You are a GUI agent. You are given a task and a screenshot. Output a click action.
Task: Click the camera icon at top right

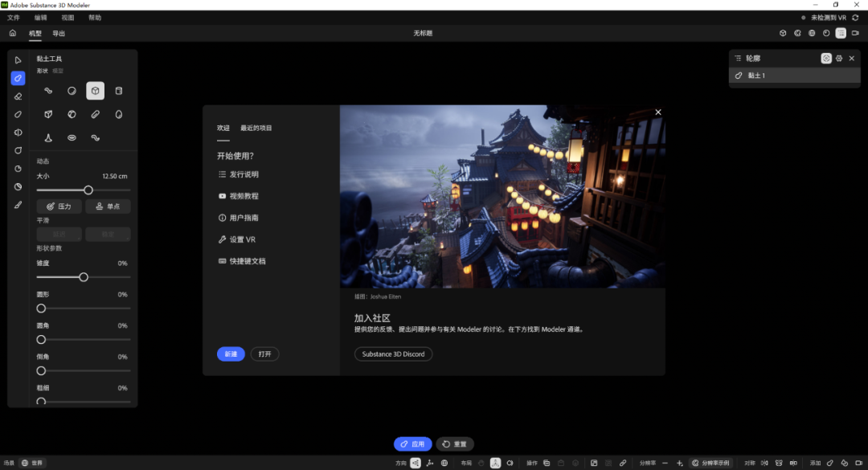[855, 33]
